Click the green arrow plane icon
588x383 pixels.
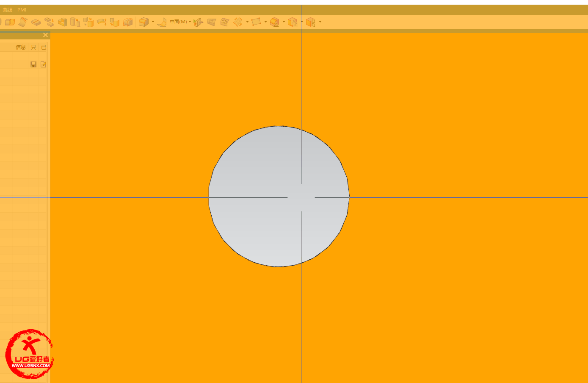pyautogui.click(x=199, y=22)
